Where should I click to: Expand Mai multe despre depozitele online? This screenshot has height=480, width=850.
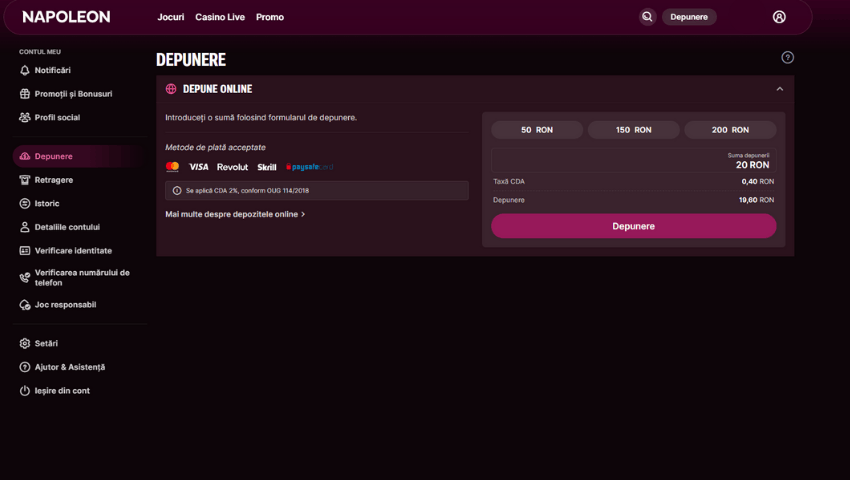235,214
